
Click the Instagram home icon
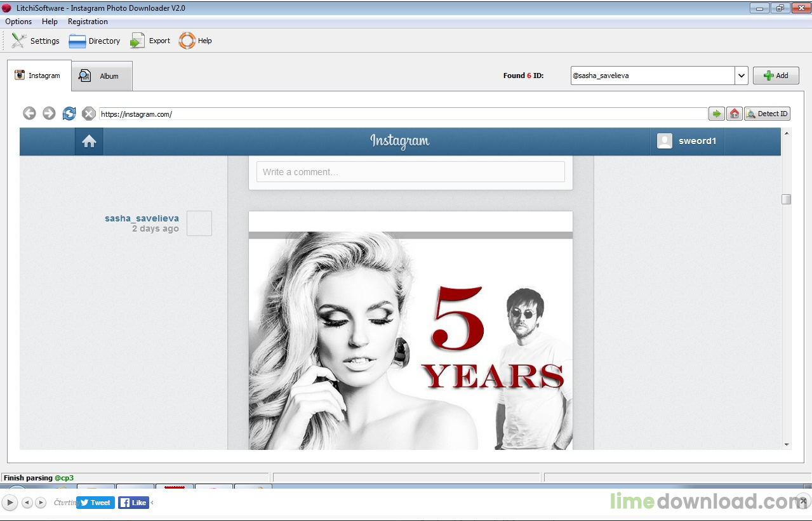tap(89, 142)
